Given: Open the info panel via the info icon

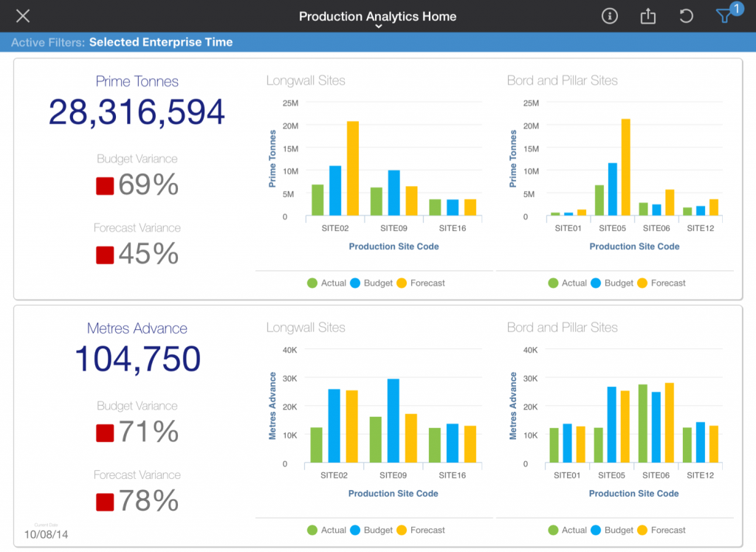Looking at the screenshot, I should (610, 15).
